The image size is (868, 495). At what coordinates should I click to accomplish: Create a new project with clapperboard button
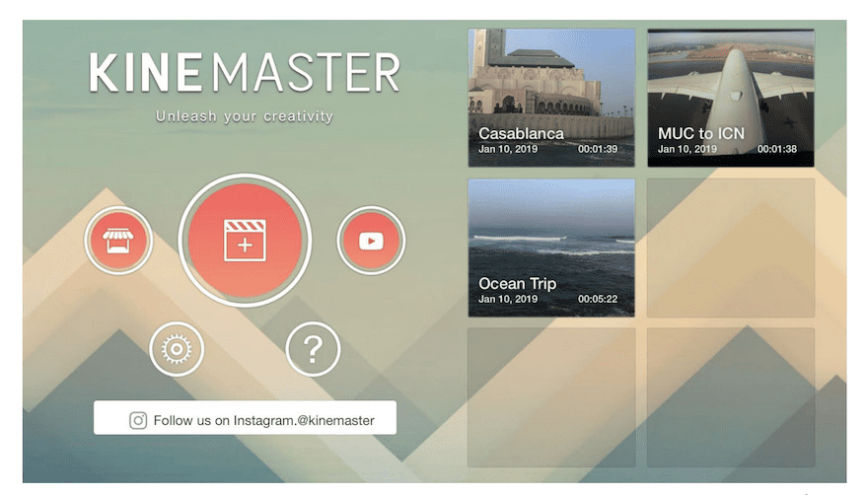coord(245,241)
